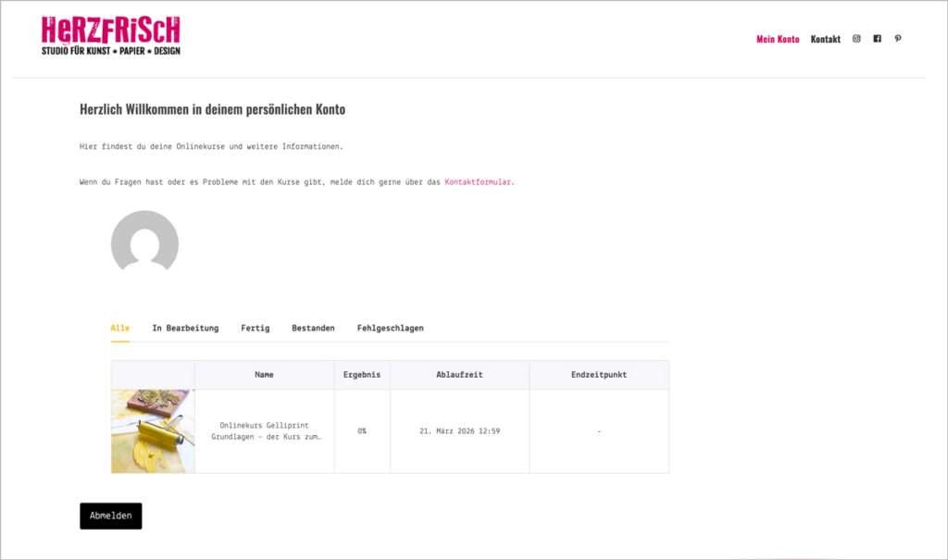
Task: Click the Herzfrisch studio logo
Action: click(111, 36)
